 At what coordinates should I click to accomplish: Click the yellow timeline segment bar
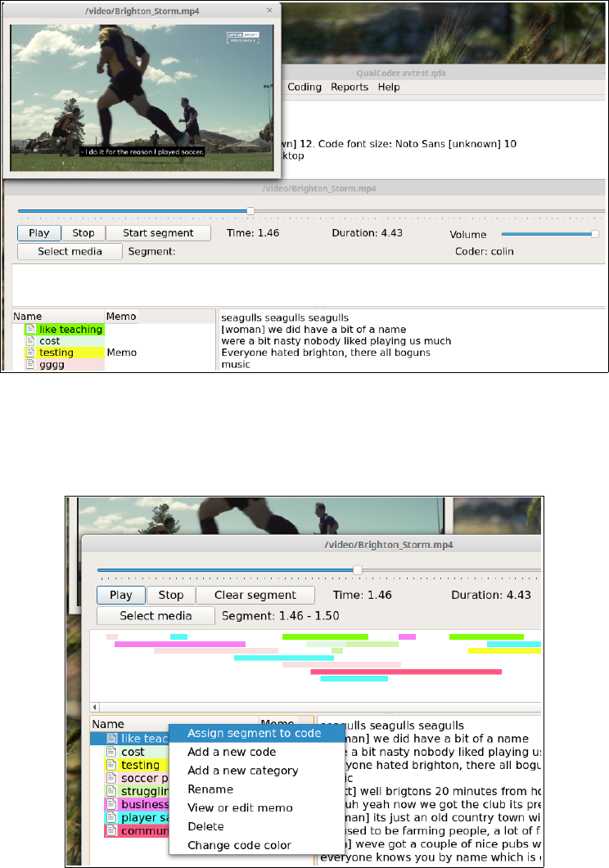click(504, 651)
